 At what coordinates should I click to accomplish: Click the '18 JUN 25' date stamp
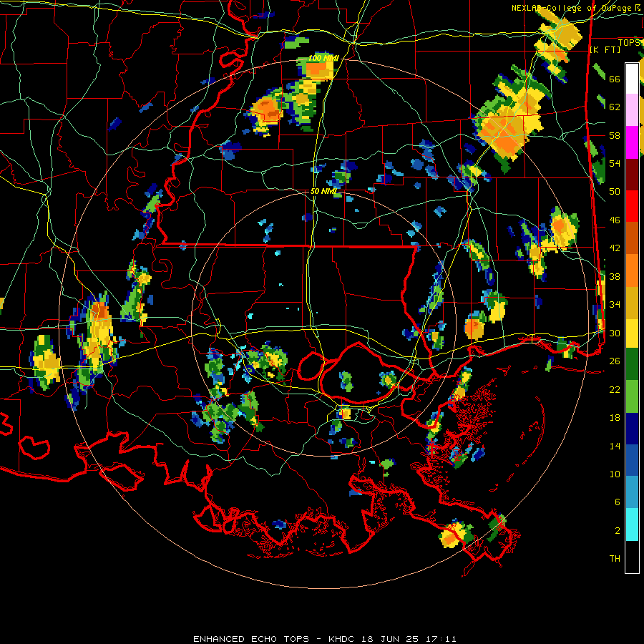390,639
